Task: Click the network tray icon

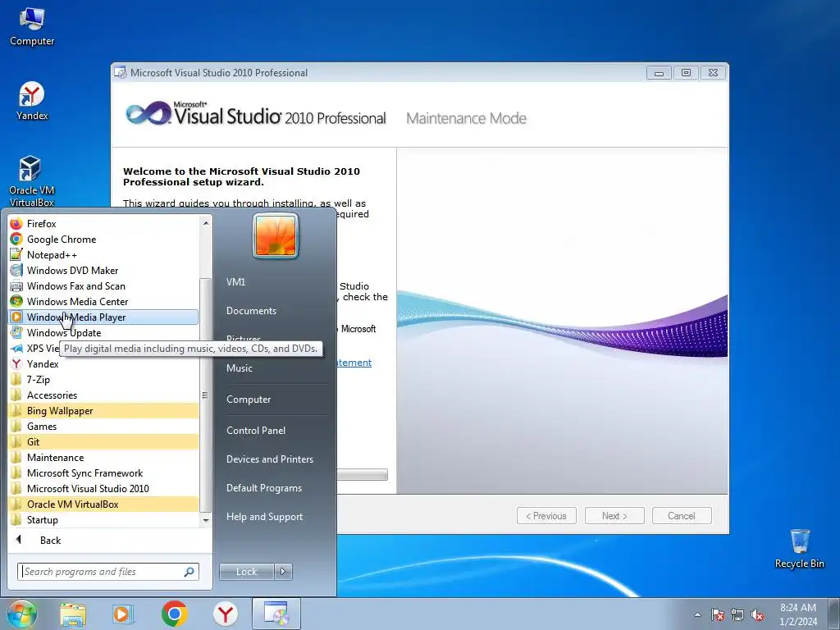Action: [x=737, y=614]
